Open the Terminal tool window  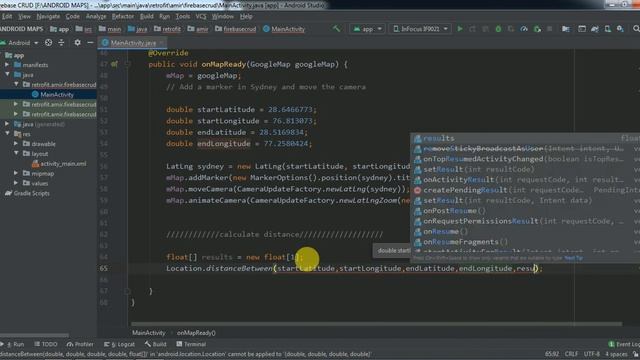pos(191,344)
